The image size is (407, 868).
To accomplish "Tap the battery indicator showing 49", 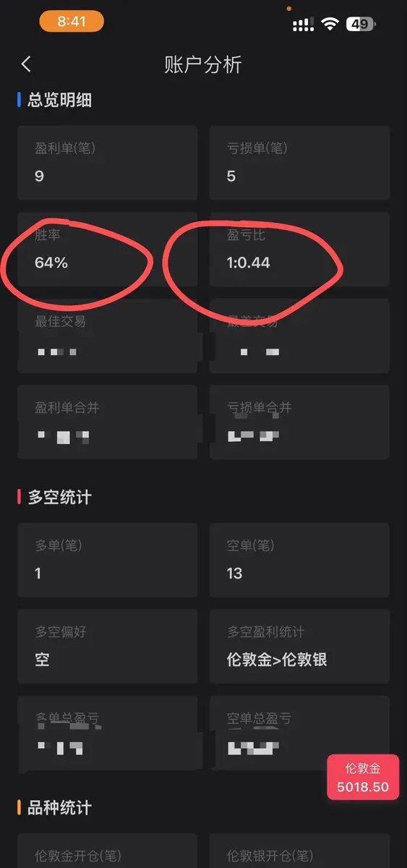I will tap(361, 24).
